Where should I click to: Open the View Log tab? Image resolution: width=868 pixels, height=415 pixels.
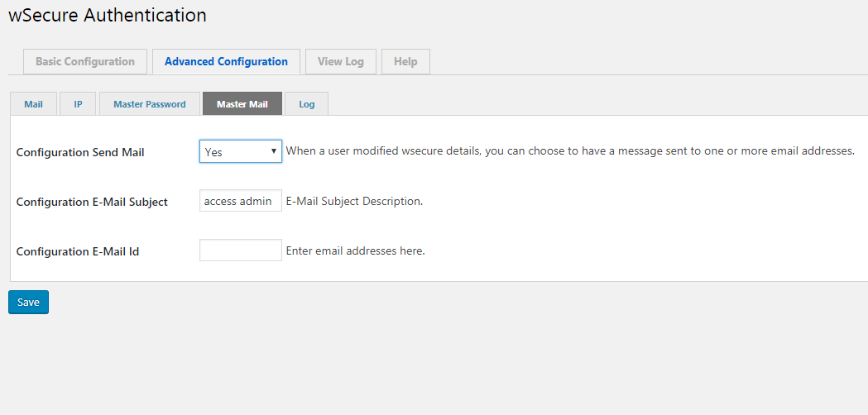[340, 61]
